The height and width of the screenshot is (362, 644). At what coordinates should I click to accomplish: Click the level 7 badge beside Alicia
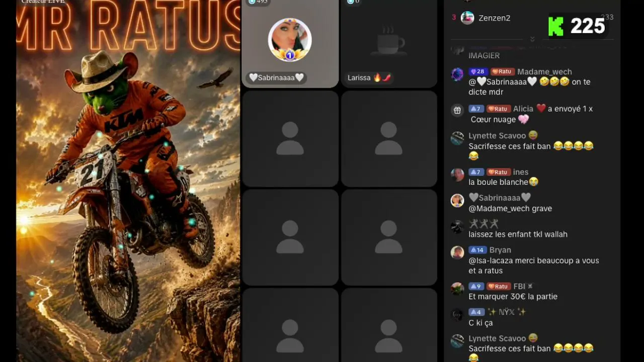(x=476, y=109)
